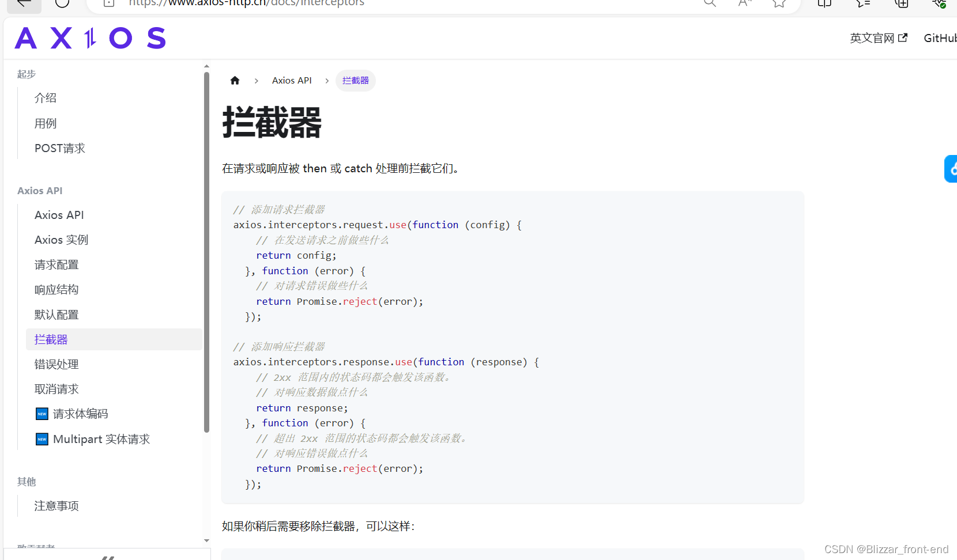This screenshot has width=957, height=560.
Task: Click the Axios API sidebar section heading
Action: tap(40, 191)
